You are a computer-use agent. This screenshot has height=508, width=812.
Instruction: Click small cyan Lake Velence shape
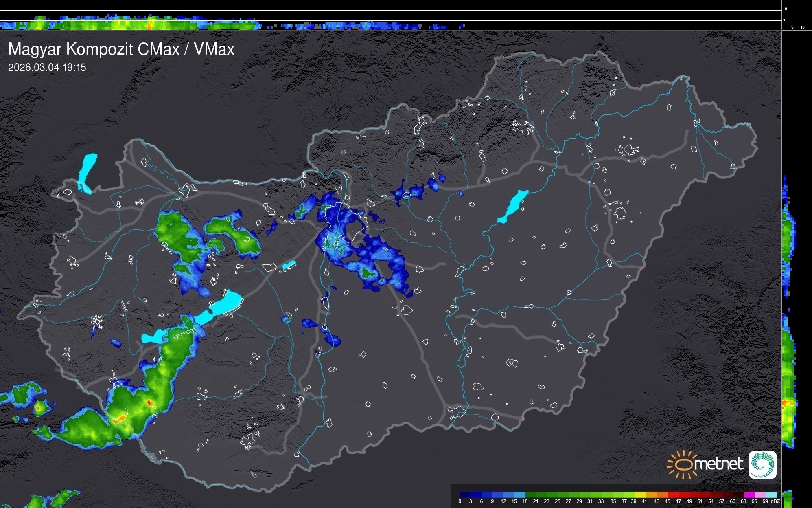pyautogui.click(x=289, y=265)
